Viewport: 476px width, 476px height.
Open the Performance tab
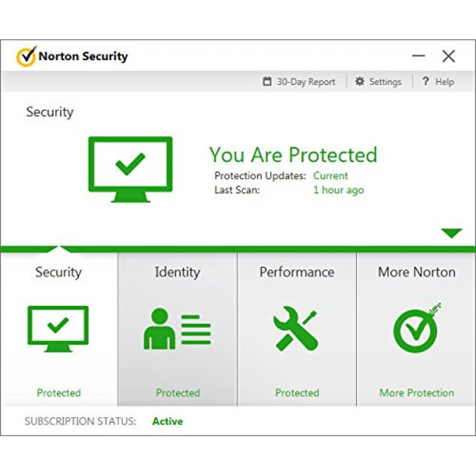(x=297, y=273)
